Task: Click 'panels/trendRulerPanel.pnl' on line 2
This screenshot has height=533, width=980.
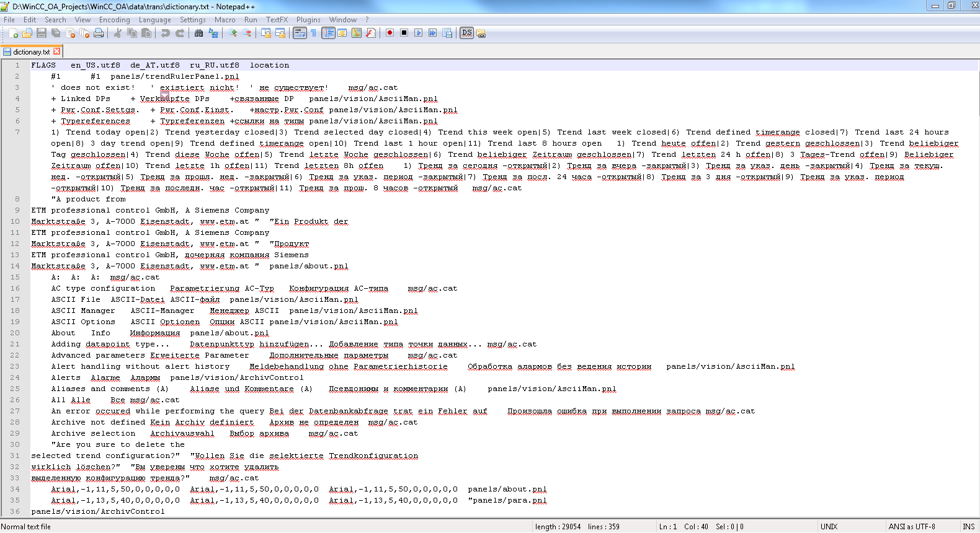Action: [x=175, y=76]
